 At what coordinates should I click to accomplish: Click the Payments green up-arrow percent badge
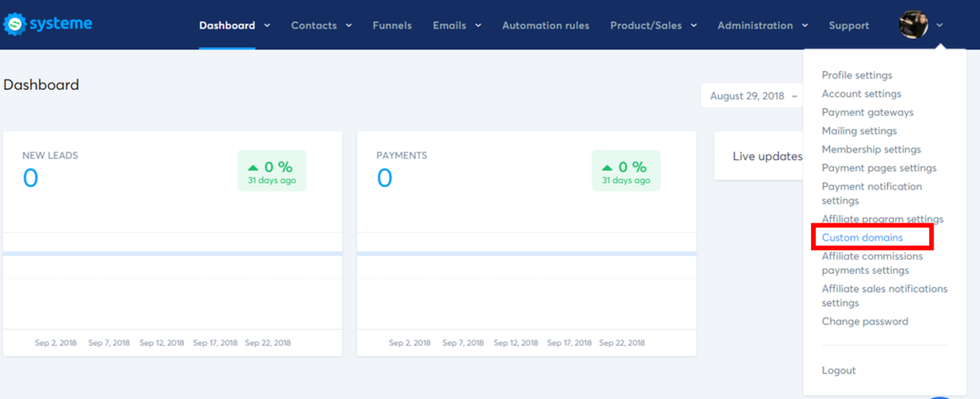tap(626, 171)
